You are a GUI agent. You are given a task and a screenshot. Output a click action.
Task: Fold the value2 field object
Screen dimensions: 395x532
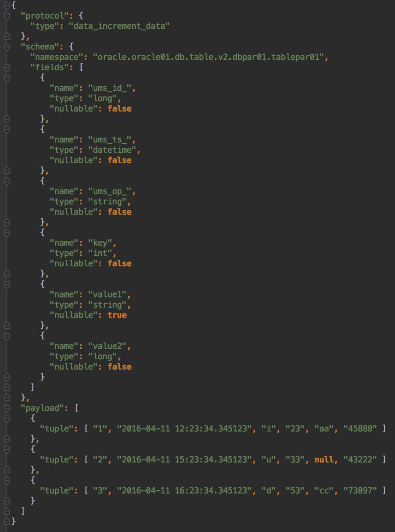click(x=7, y=336)
